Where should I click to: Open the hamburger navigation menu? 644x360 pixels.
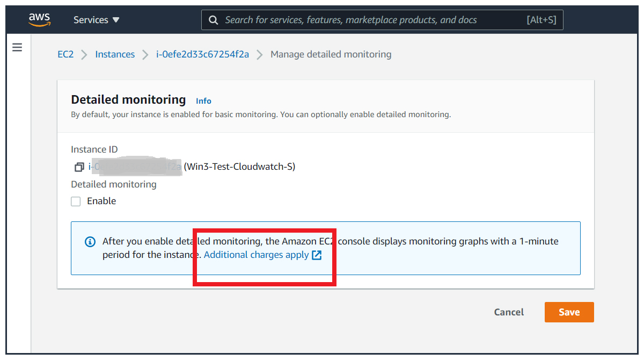click(x=17, y=47)
